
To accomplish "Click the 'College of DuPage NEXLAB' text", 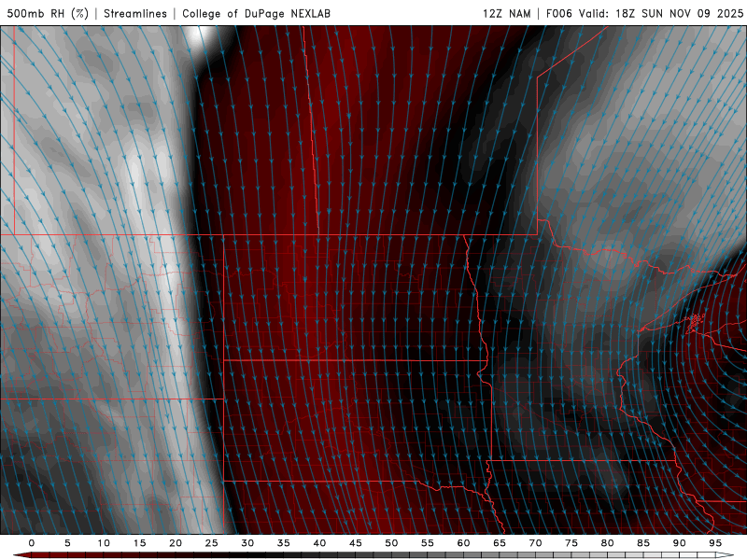I will point(256,13).
